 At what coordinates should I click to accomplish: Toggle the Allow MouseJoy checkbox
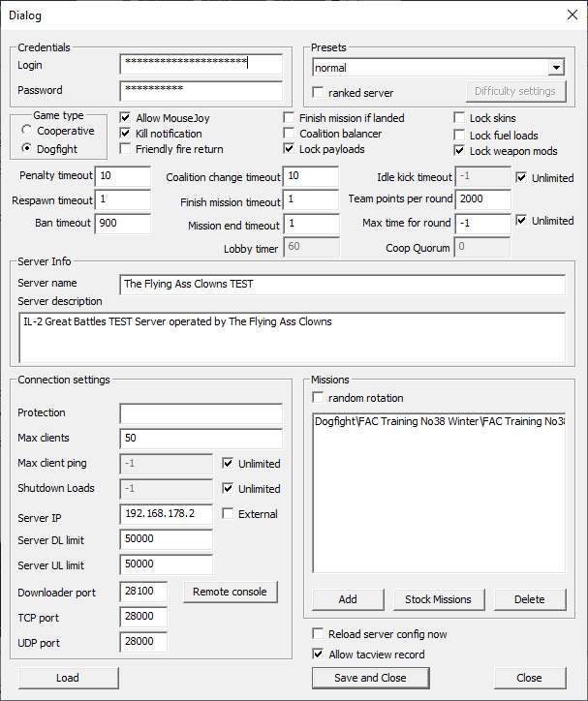click(x=126, y=118)
